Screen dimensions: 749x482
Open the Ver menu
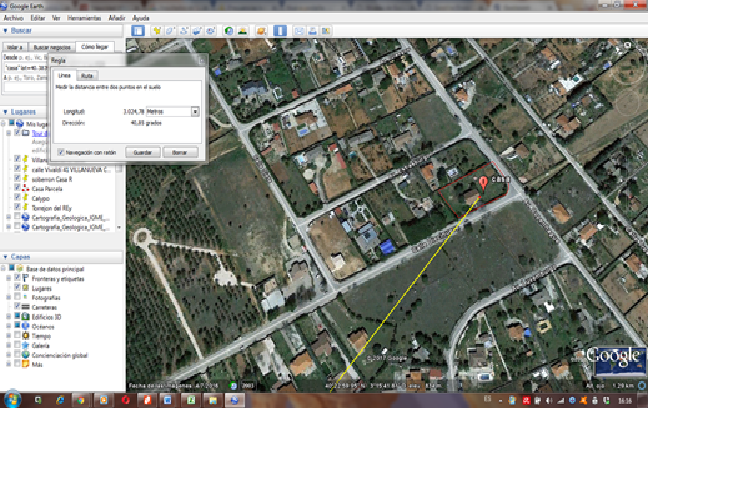click(x=56, y=18)
